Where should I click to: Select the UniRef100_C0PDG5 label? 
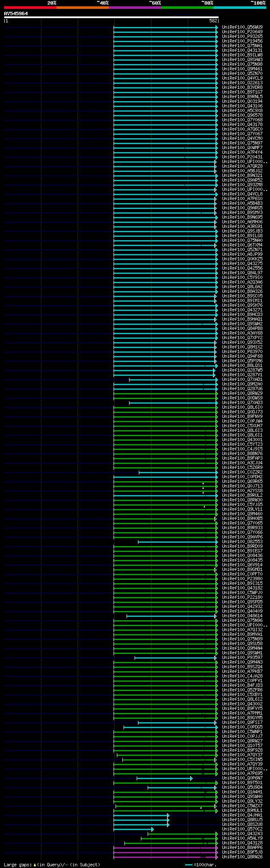[242, 727]
